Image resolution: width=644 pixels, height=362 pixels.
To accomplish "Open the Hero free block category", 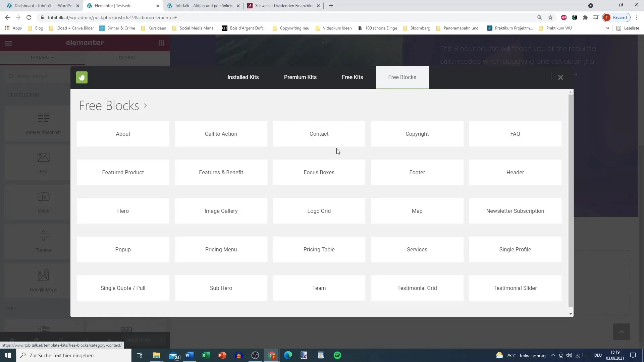I will 123,211.
